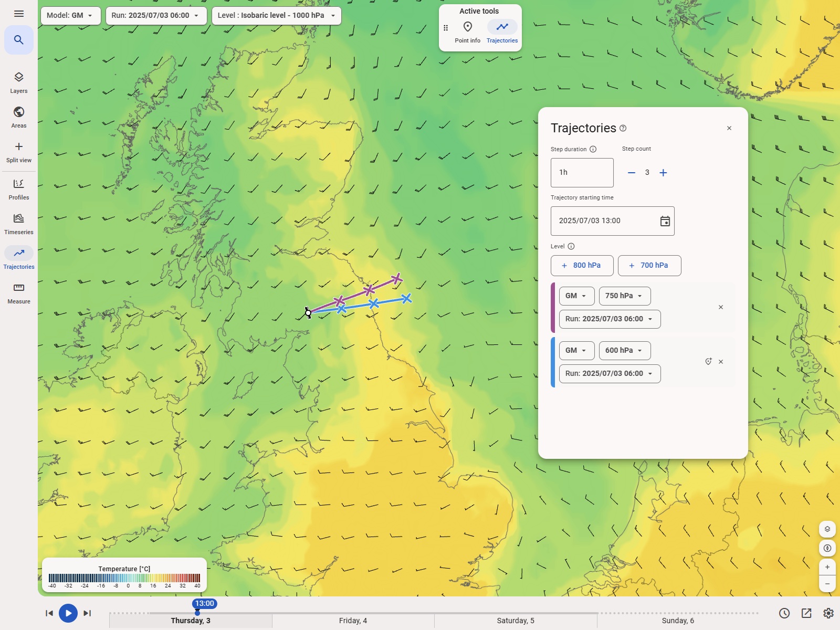Open the hamburger main menu
The image size is (840, 630).
(19, 14)
